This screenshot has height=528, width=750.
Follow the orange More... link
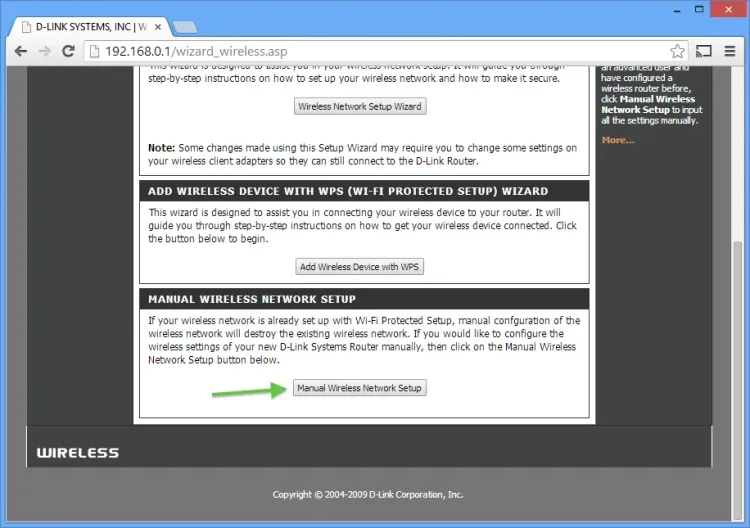point(618,140)
